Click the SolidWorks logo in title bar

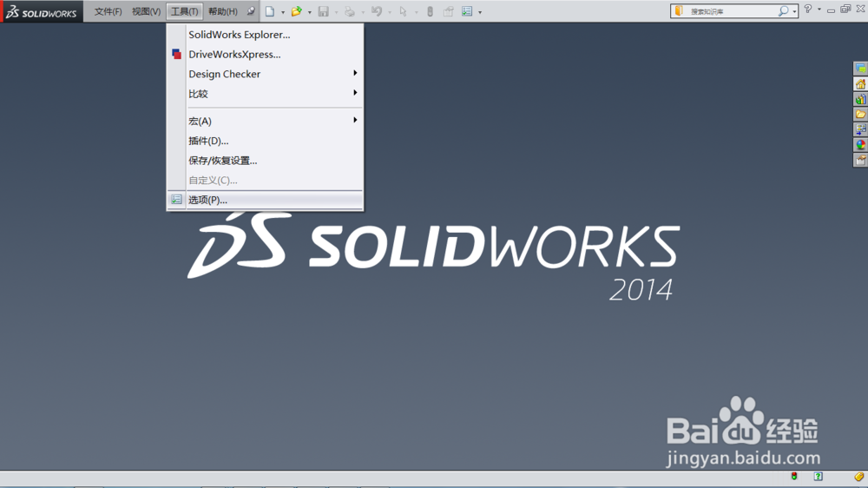coord(42,11)
